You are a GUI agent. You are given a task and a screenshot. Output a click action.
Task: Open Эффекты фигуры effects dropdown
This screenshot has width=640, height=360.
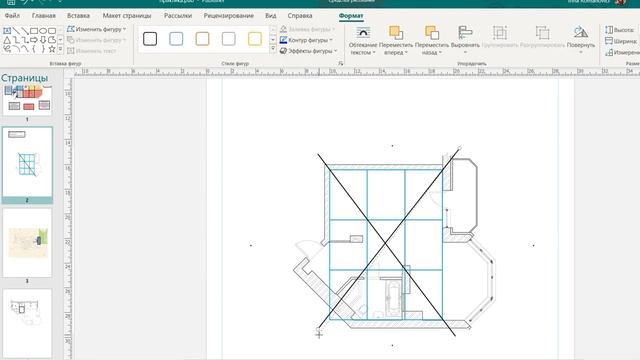309,51
